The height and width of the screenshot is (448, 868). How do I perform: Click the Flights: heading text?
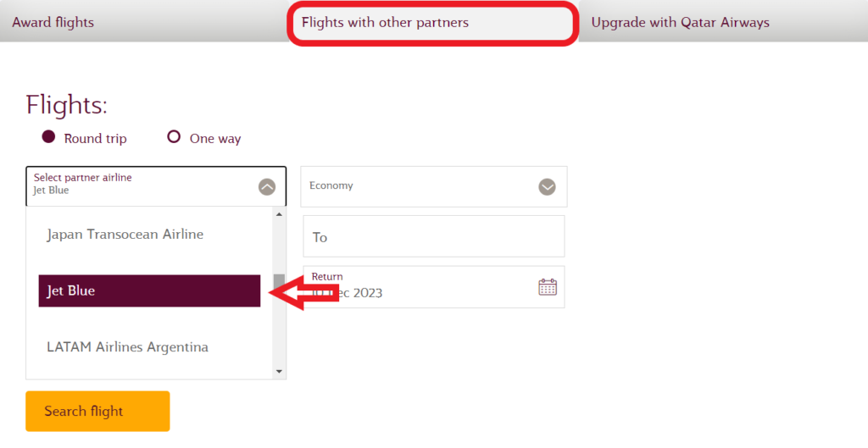click(x=67, y=105)
